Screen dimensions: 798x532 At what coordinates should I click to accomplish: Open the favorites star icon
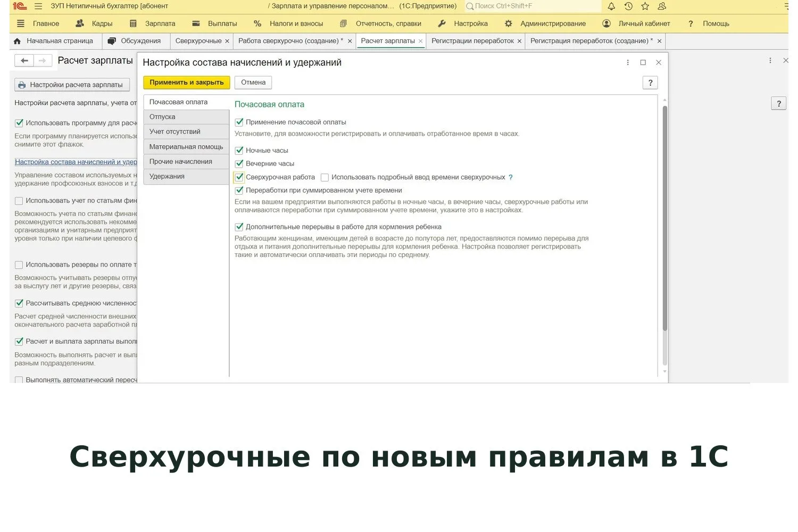pos(645,6)
